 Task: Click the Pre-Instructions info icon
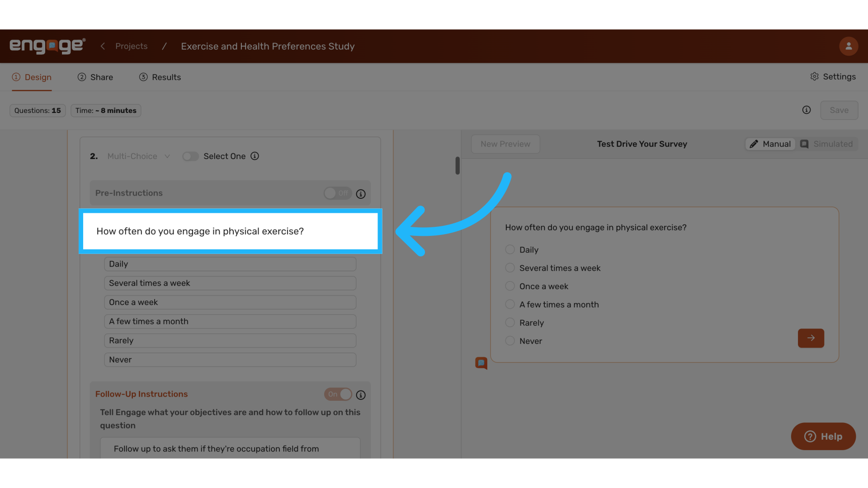(x=361, y=194)
